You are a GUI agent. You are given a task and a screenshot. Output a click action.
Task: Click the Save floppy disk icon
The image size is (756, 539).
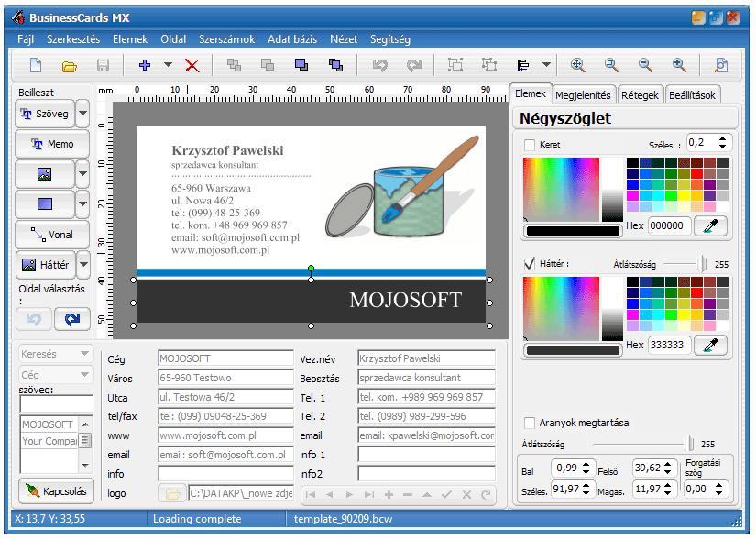(103, 65)
